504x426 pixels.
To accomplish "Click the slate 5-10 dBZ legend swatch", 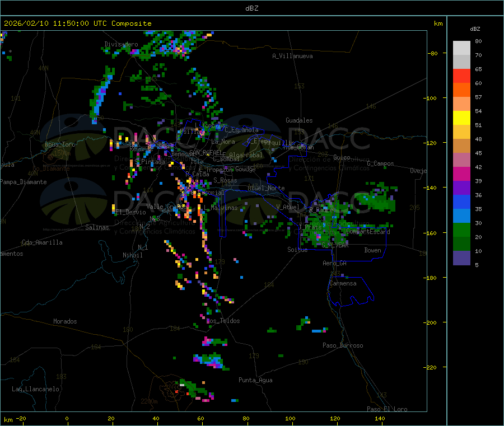I will [461, 258].
